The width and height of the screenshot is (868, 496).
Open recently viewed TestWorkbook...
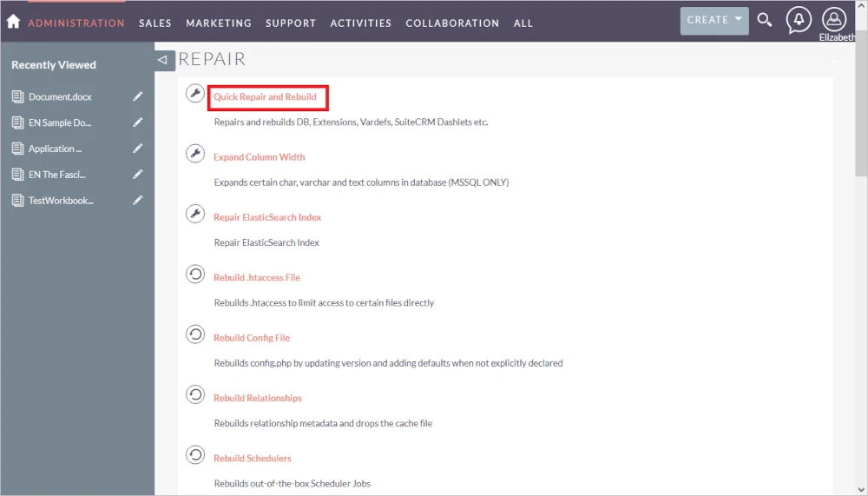point(61,201)
